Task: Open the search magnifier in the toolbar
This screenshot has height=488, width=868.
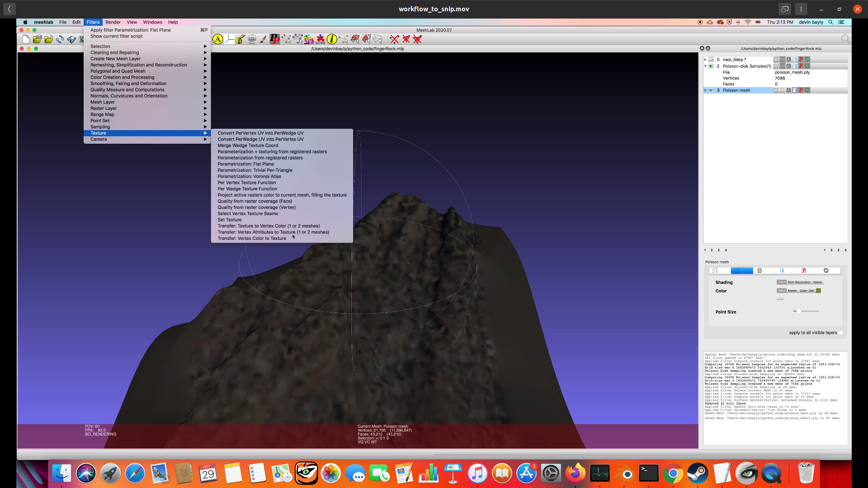Action: click(x=845, y=39)
